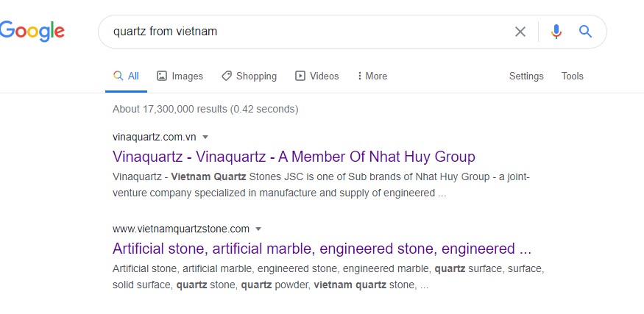Viewport: 644px width, 314px height.
Task: Click the Videos play icon
Action: [300, 76]
